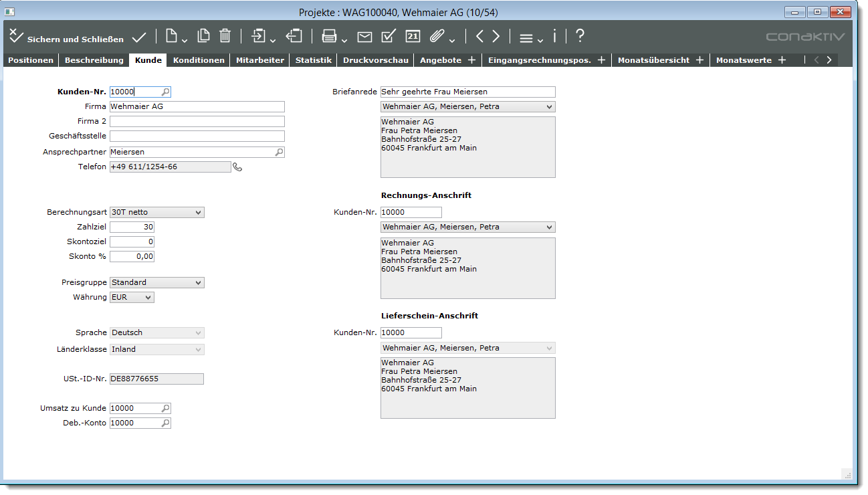Open the Währung EUR dropdown
This screenshot has height=495, width=868.
(x=148, y=298)
